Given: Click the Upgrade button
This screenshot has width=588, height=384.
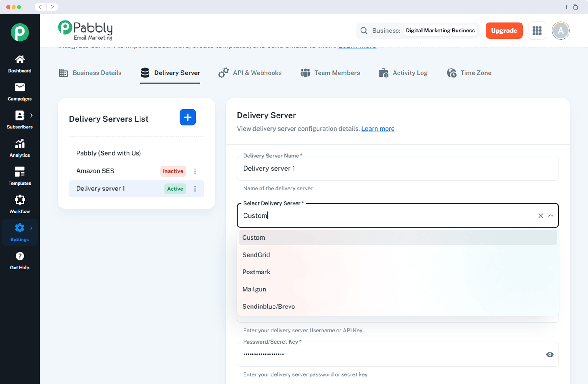Looking at the screenshot, I should pos(504,31).
